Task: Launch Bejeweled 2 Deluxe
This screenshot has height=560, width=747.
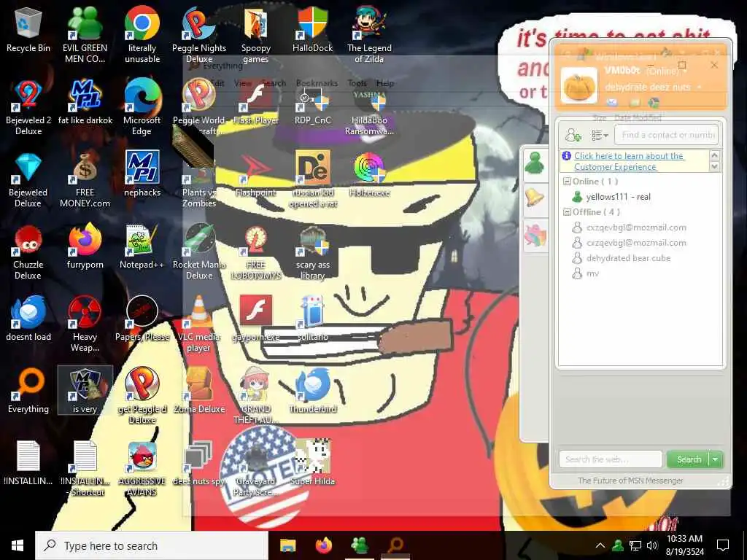Action: (x=28, y=108)
